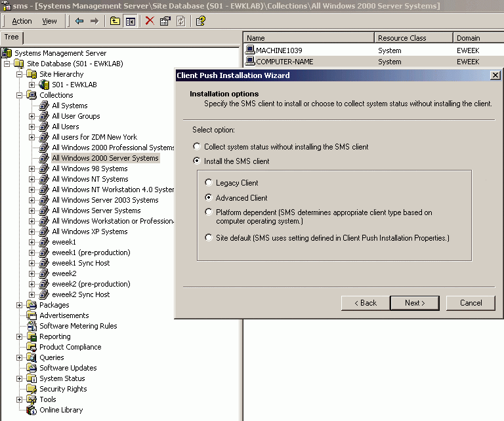Open the View menu
Image resolution: width=504 pixels, height=421 pixels.
click(x=49, y=21)
